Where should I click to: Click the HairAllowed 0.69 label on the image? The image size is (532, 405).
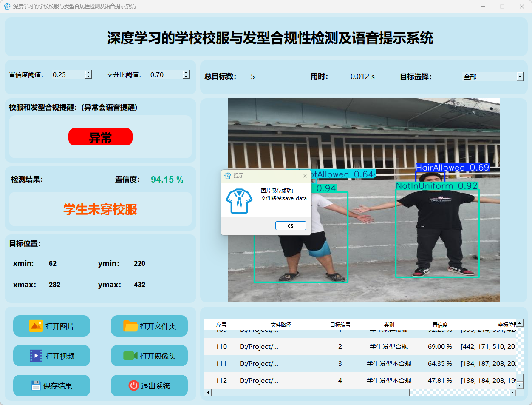click(x=453, y=168)
